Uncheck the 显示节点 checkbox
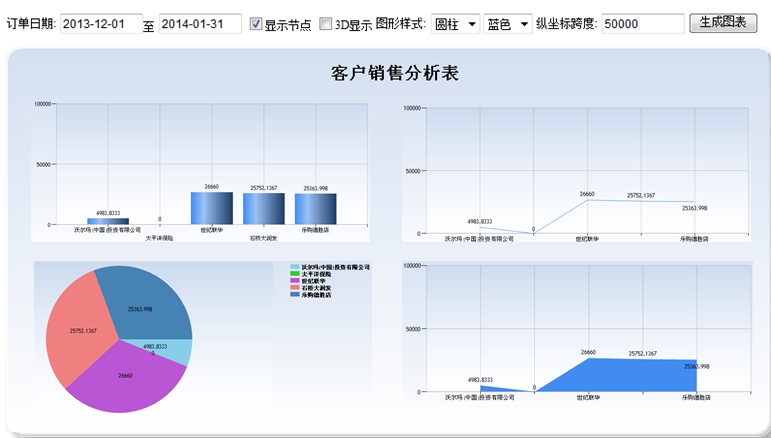The height and width of the screenshot is (438, 771). 256,24
